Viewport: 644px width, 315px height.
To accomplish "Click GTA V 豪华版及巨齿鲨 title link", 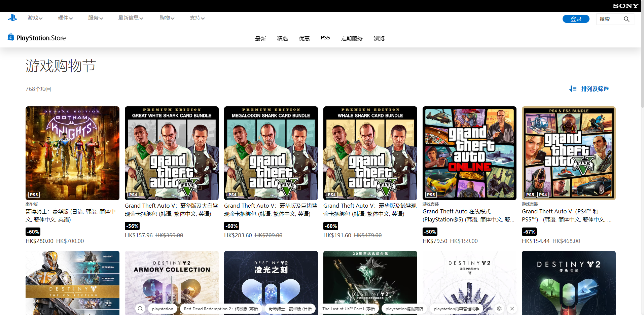I will [x=271, y=210].
